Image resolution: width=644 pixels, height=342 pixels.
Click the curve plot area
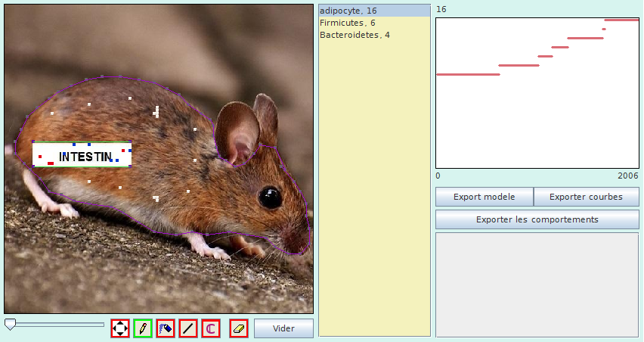click(x=537, y=113)
